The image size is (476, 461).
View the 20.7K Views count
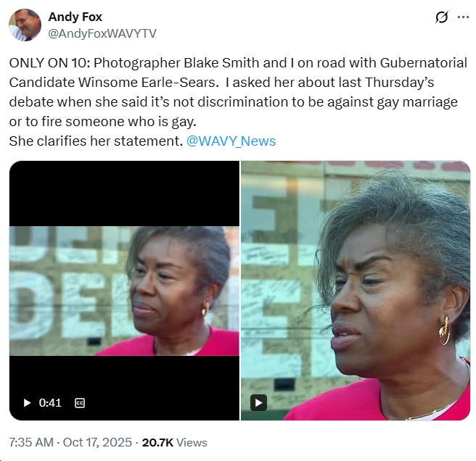pos(175,442)
